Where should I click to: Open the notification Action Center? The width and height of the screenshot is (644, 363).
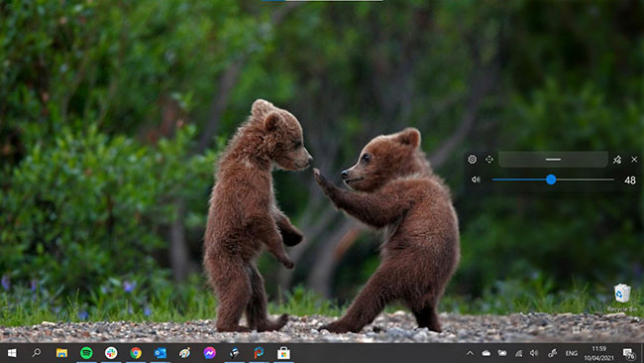[x=628, y=353]
